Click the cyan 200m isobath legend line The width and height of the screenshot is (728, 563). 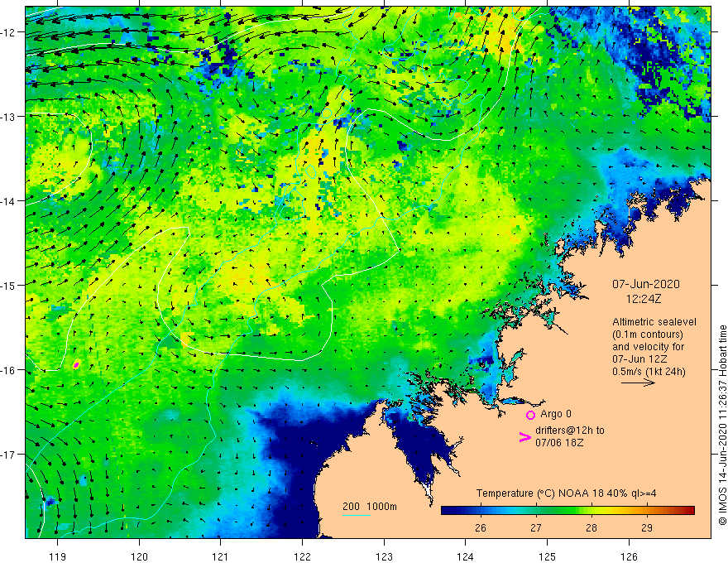[356, 515]
